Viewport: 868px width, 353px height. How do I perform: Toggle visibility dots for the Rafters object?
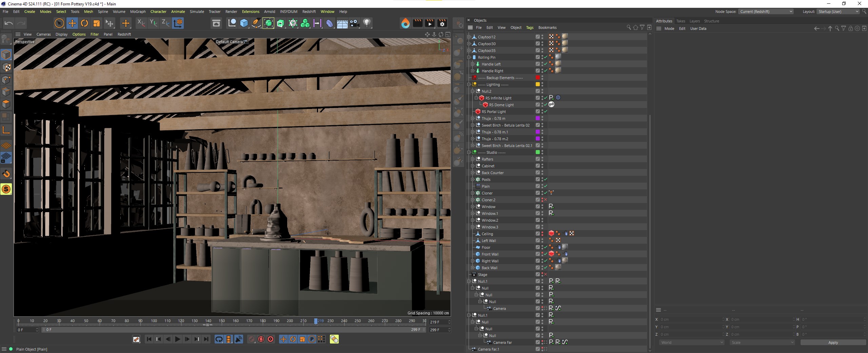click(x=542, y=159)
